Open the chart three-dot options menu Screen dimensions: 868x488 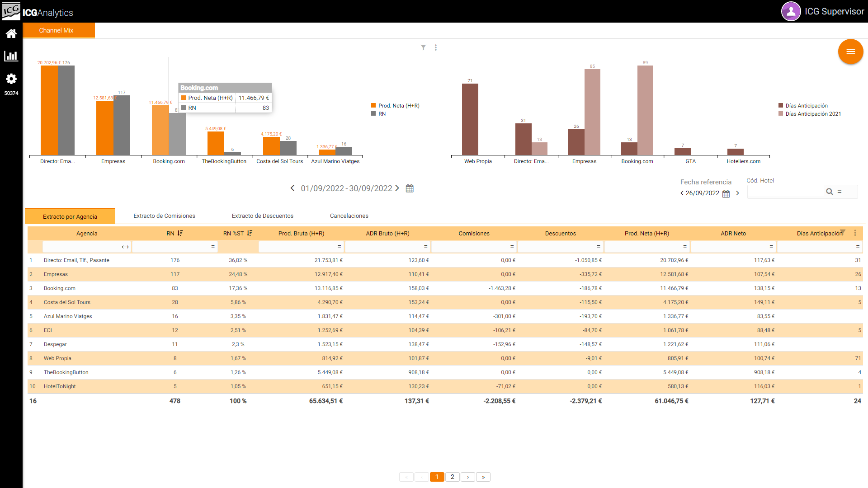point(436,47)
